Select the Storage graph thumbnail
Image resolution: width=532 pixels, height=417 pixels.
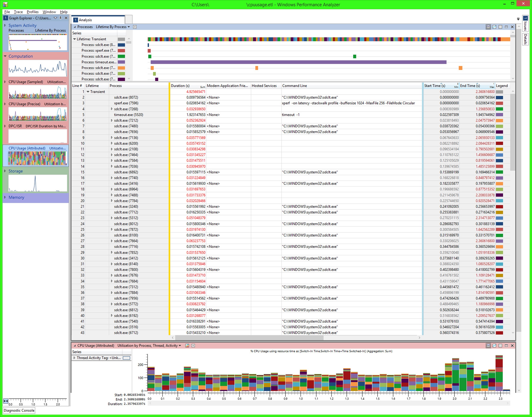click(38, 183)
